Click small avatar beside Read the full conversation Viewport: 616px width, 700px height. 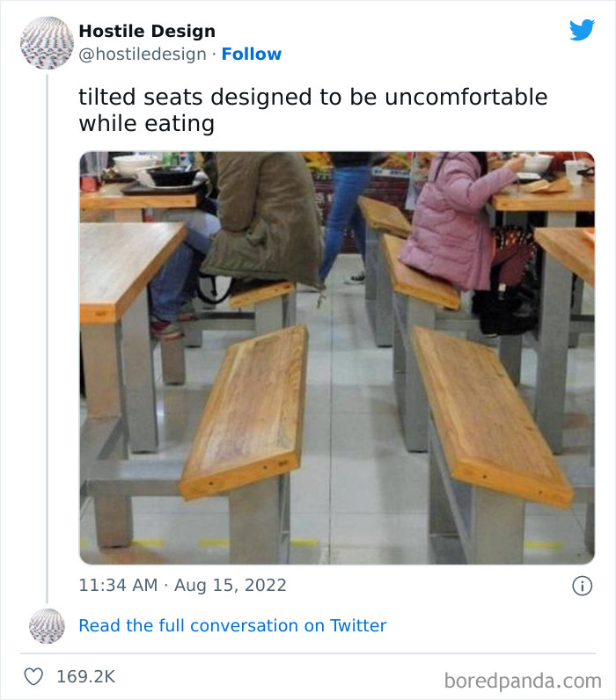pyautogui.click(x=47, y=625)
